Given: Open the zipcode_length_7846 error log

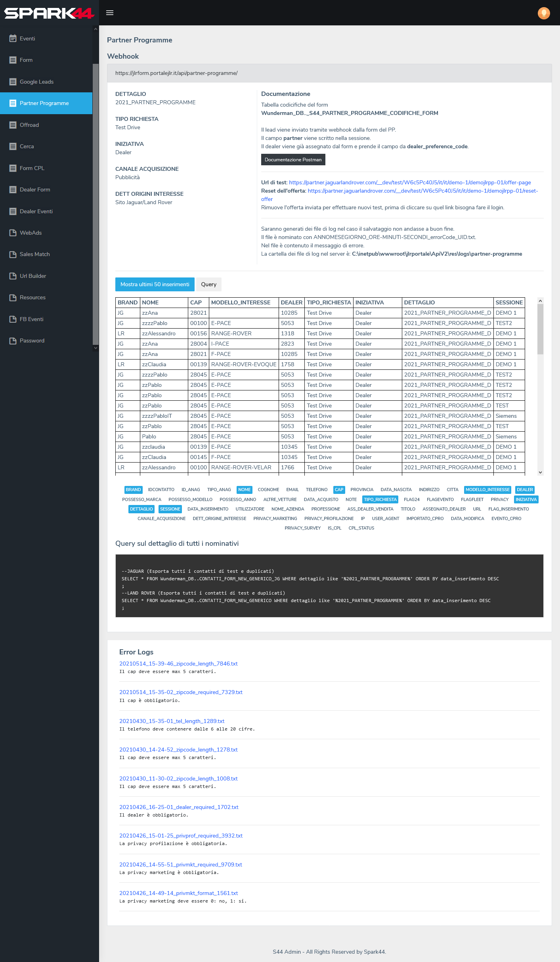Looking at the screenshot, I should pyautogui.click(x=178, y=664).
